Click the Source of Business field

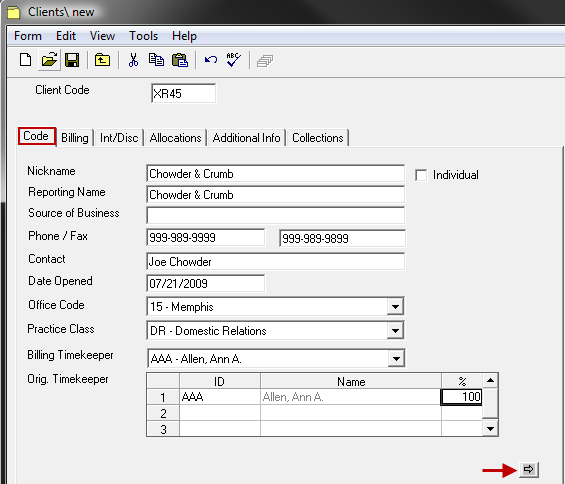276,216
